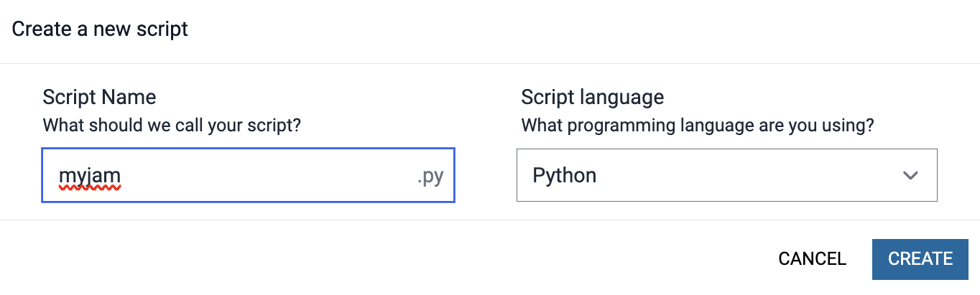Expand the language list via chevron arrow
This screenshot has height=295, width=980.
910,176
